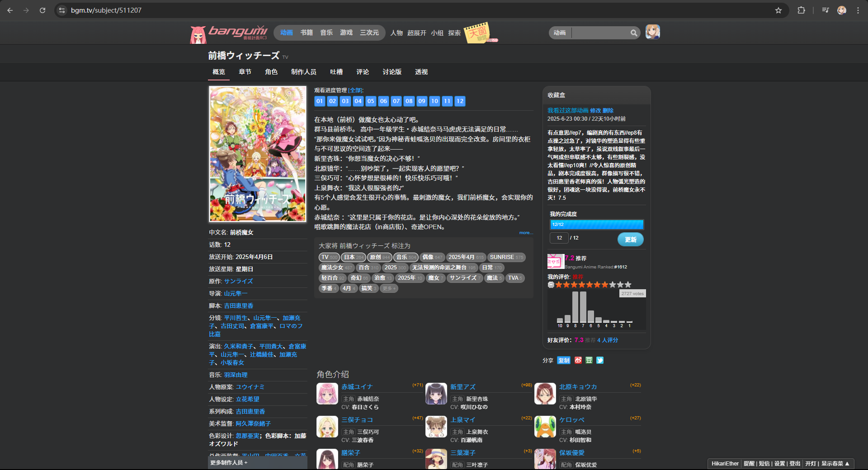Click the 复制 share button

coord(564,360)
